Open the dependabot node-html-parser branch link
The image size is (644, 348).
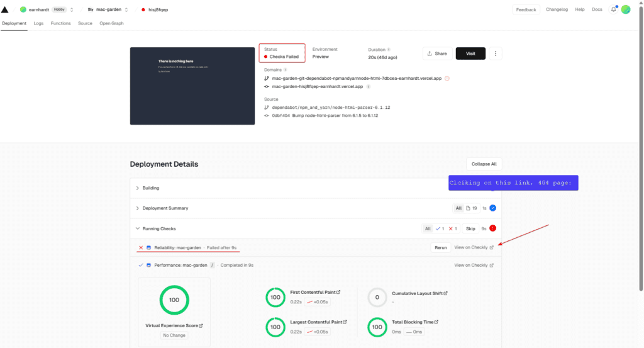pyautogui.click(x=331, y=107)
